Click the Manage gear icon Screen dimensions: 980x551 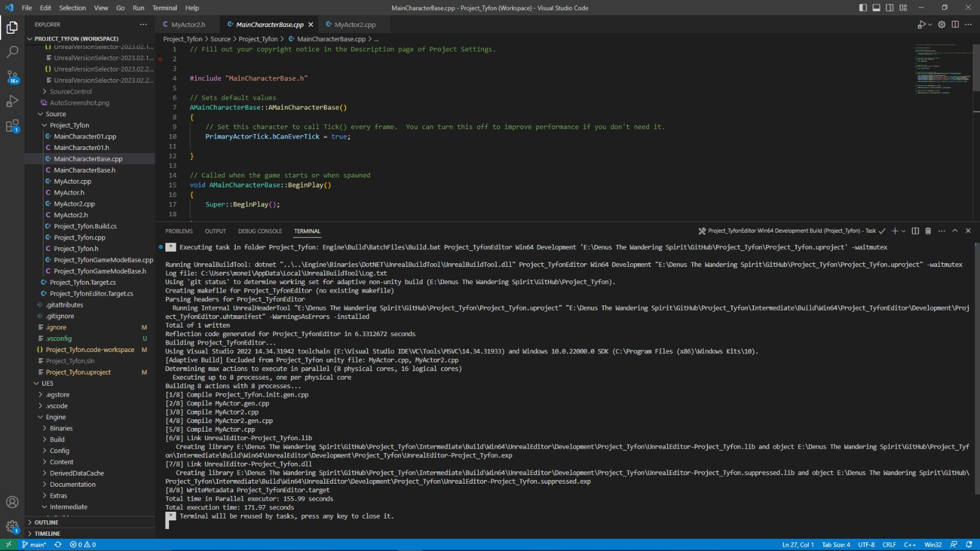pos(12,526)
